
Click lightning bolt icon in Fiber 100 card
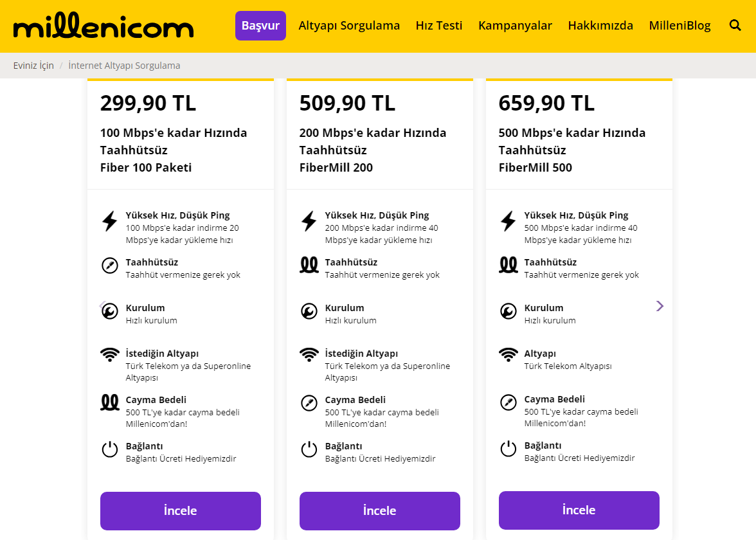pos(110,221)
